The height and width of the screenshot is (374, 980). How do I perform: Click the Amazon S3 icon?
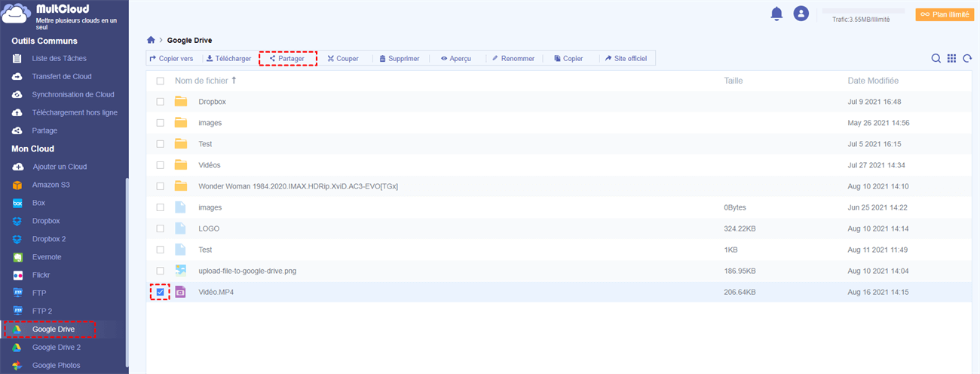pyautogui.click(x=17, y=185)
